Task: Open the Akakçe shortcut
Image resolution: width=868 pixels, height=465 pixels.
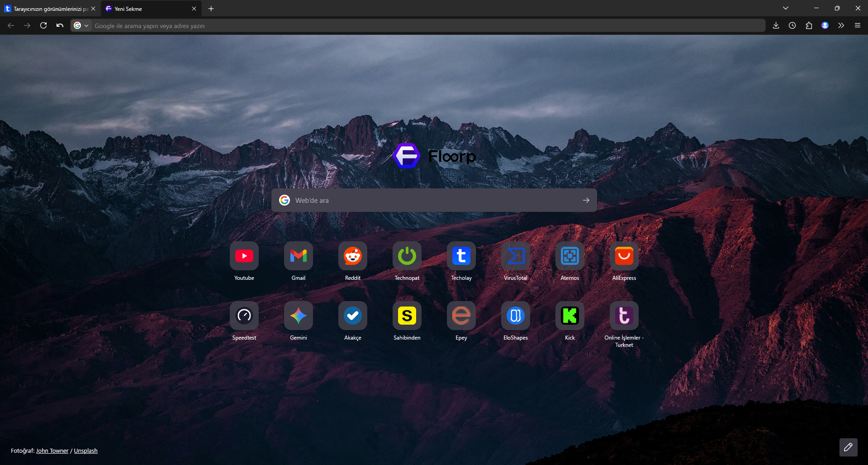Action: click(x=353, y=316)
